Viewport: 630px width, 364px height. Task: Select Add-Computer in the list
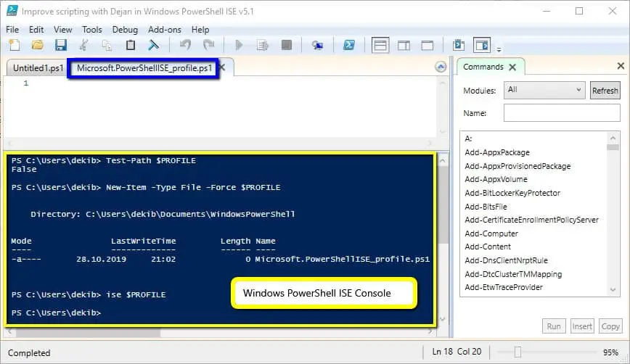point(491,233)
